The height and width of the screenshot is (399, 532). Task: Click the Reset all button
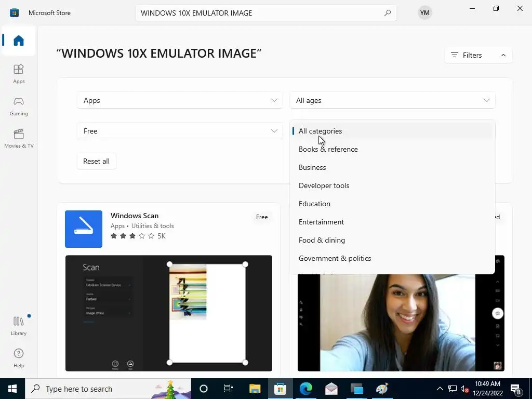96,161
